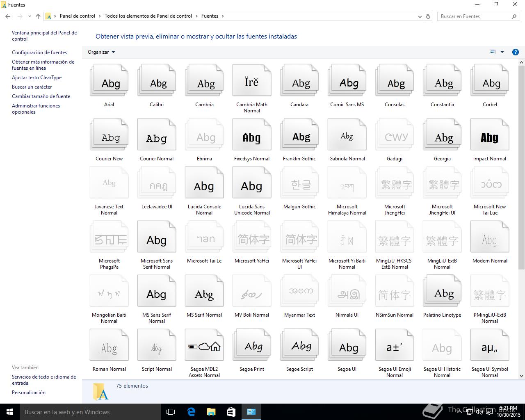525x420 pixels.
Task: Expand chevron after Panel de control
Action: tap(99, 16)
